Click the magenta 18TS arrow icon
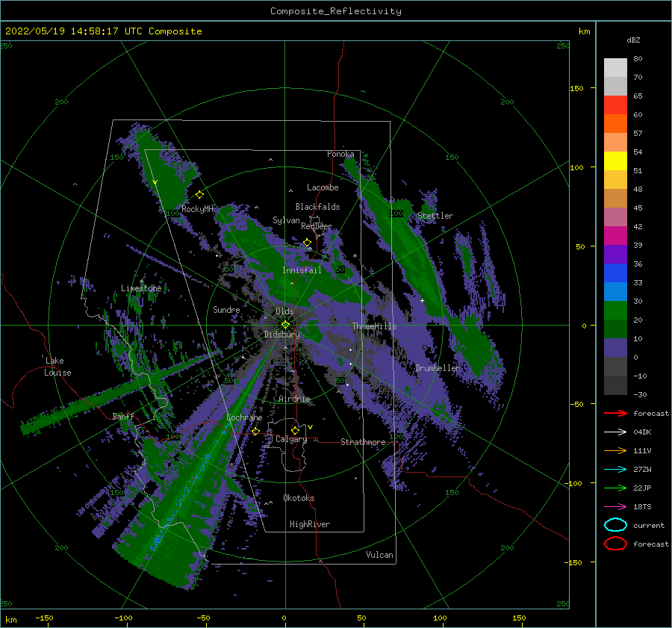 tap(615, 507)
